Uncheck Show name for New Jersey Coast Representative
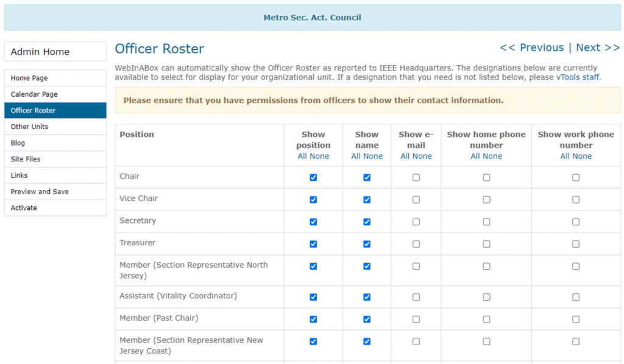The width and height of the screenshot is (624, 364). pos(367,341)
